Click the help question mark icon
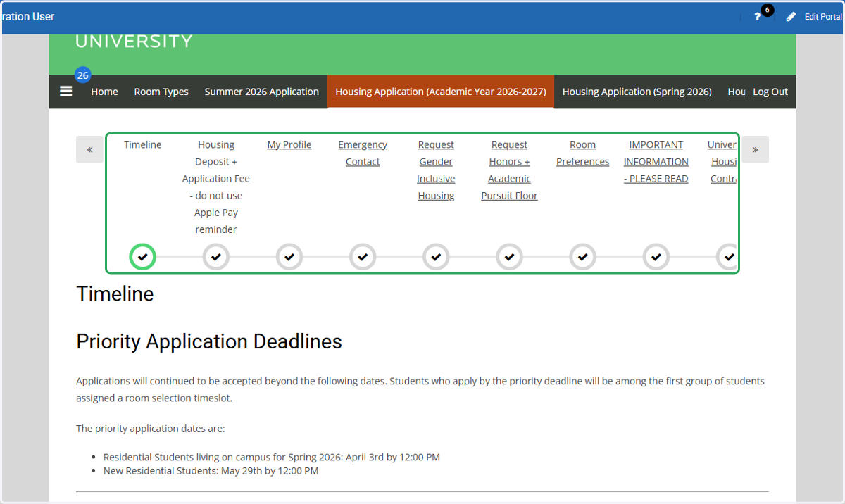The height and width of the screenshot is (504, 845). point(758,17)
